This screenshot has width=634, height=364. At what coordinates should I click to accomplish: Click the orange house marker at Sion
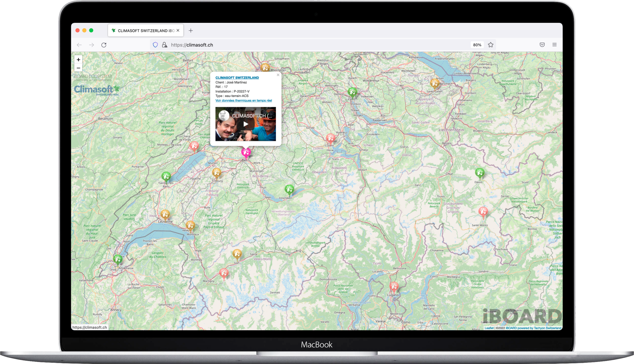click(x=237, y=254)
